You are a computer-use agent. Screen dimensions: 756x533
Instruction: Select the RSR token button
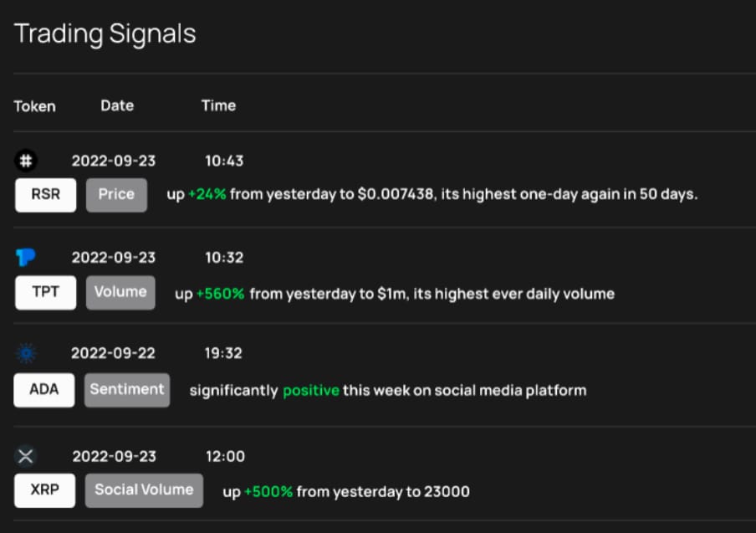pos(45,195)
